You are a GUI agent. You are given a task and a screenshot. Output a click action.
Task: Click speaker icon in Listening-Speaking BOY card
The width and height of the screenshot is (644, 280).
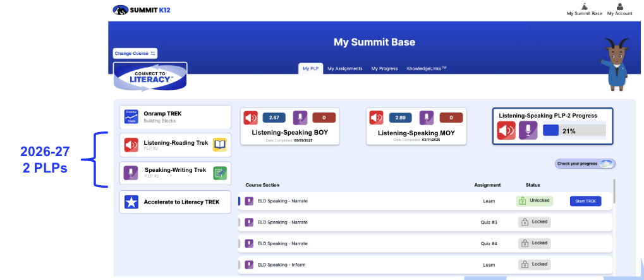pyautogui.click(x=250, y=118)
